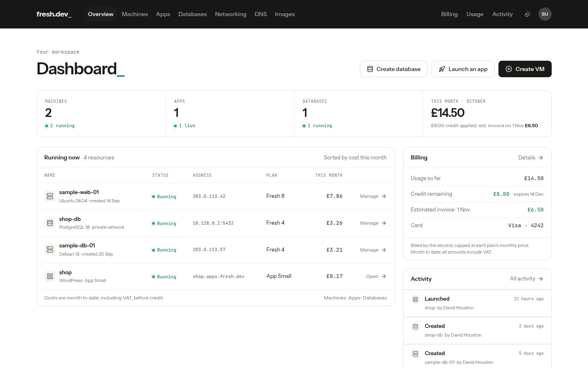View All activity link
Image resolution: width=588 pixels, height=368 pixels.
point(527,279)
